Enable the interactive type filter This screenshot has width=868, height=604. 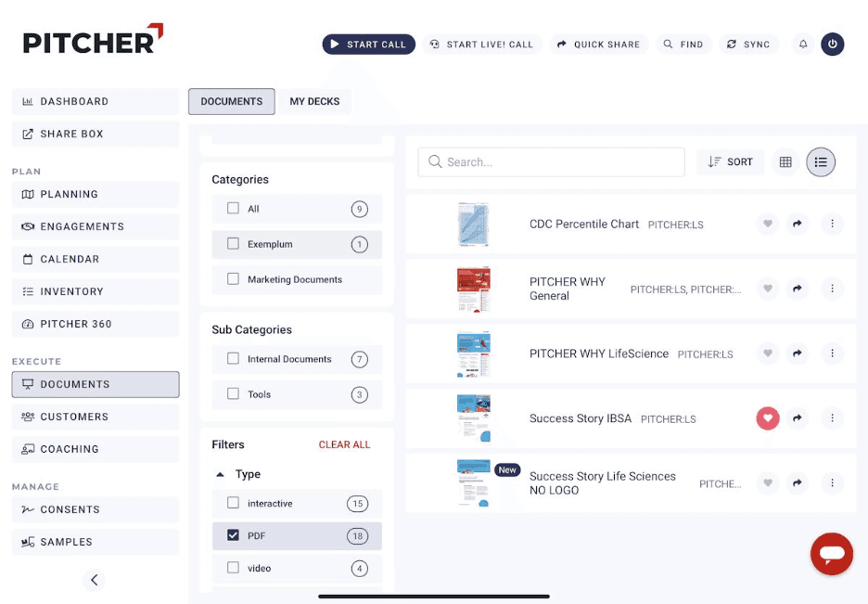pos(233,503)
